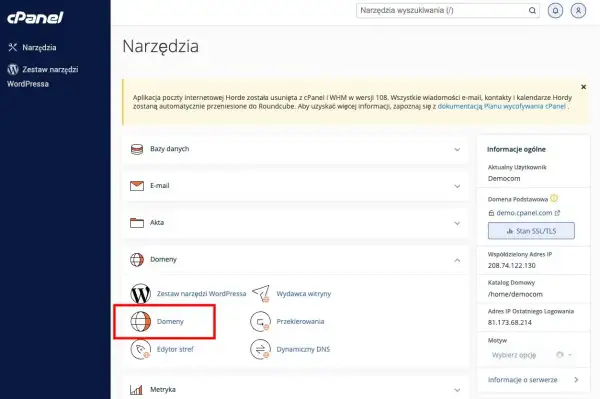Select the /home/democom directory text
600x399 pixels.
coord(515,294)
